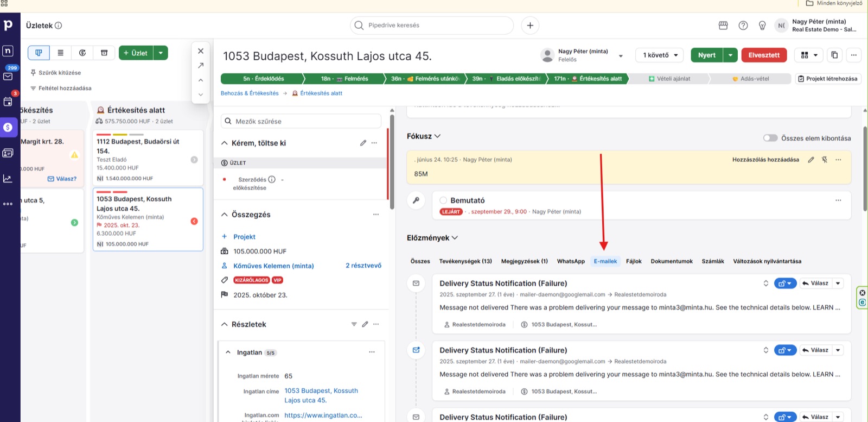Select the Megjegyzések (1) tab
868x422 pixels.
(525, 261)
